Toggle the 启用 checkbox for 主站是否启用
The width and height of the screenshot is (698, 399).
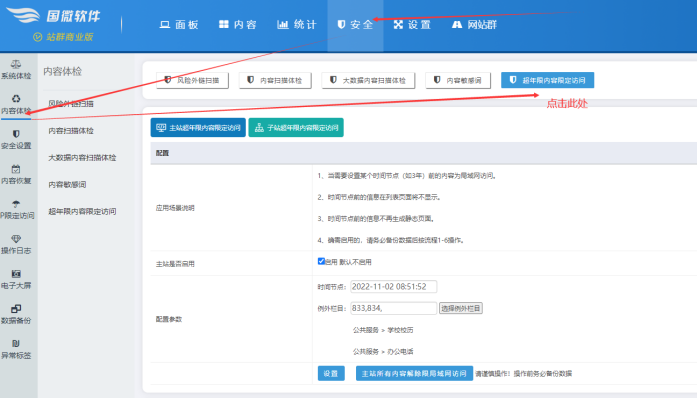coord(321,261)
